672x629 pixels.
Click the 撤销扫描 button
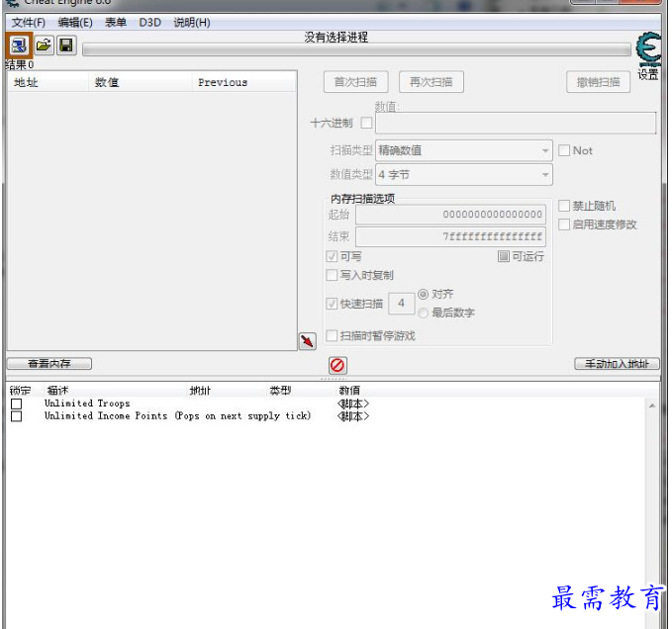(x=599, y=82)
